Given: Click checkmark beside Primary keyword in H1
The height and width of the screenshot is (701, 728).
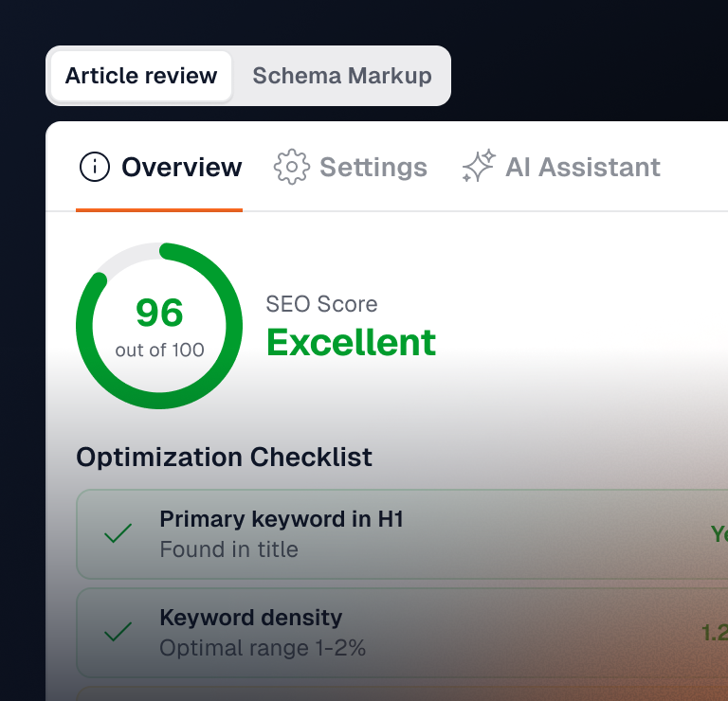Looking at the screenshot, I should pyautogui.click(x=118, y=533).
